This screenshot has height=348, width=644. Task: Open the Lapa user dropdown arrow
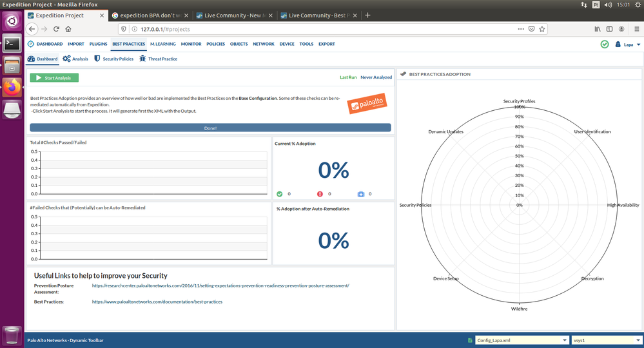638,44
